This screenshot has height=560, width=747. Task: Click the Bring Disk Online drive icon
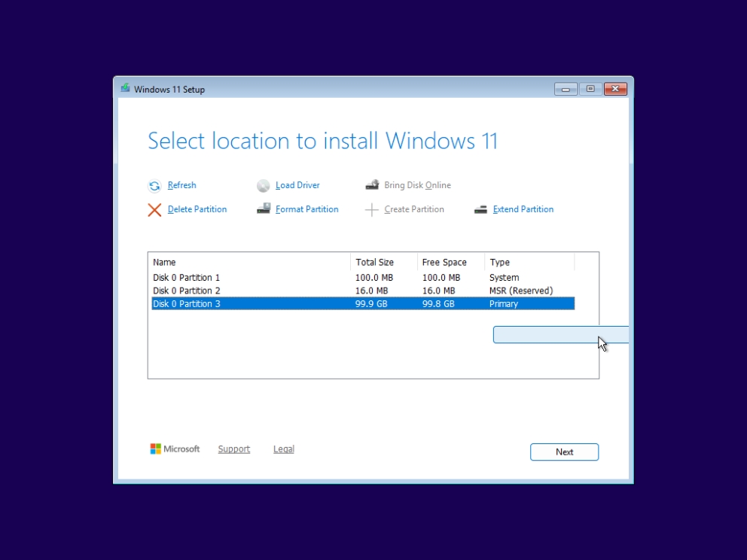372,184
